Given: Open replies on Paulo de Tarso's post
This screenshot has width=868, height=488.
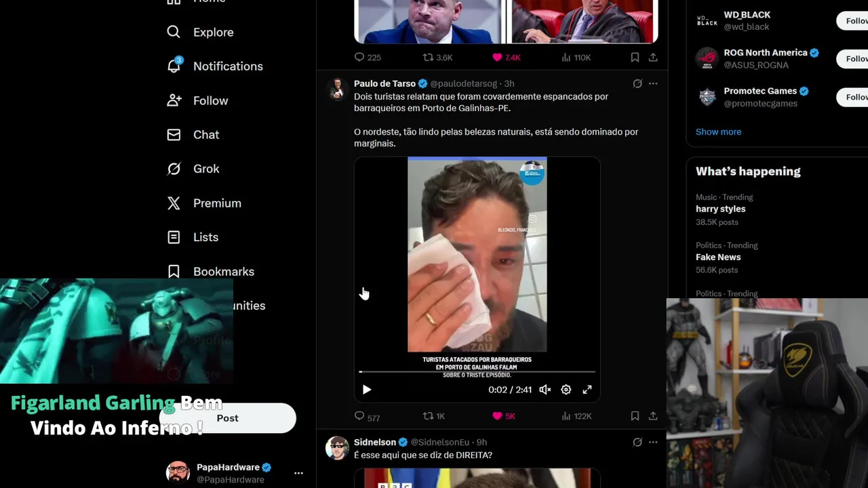Looking at the screenshot, I should click(x=367, y=416).
